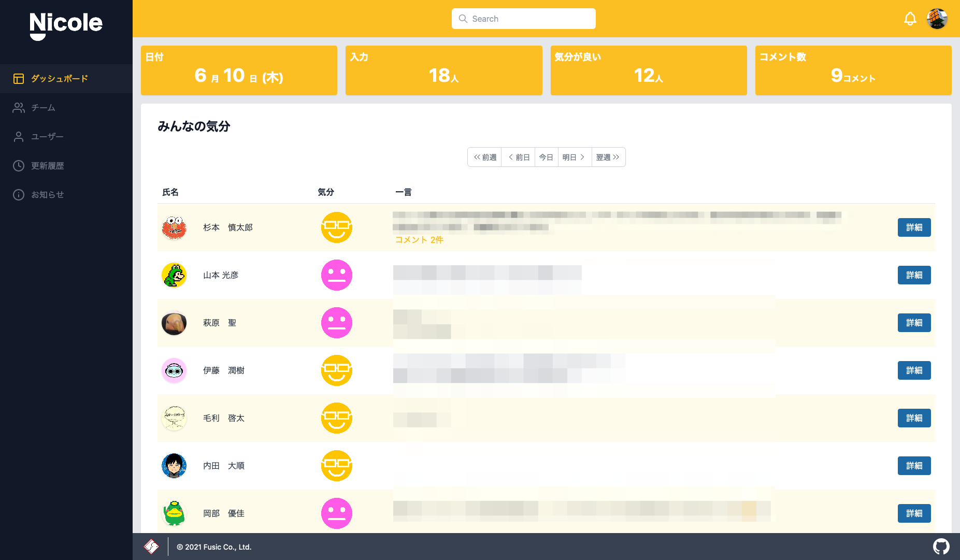Image resolution: width=960 pixels, height=560 pixels.
Task: Open the コメント 2件 link
Action: [419, 240]
